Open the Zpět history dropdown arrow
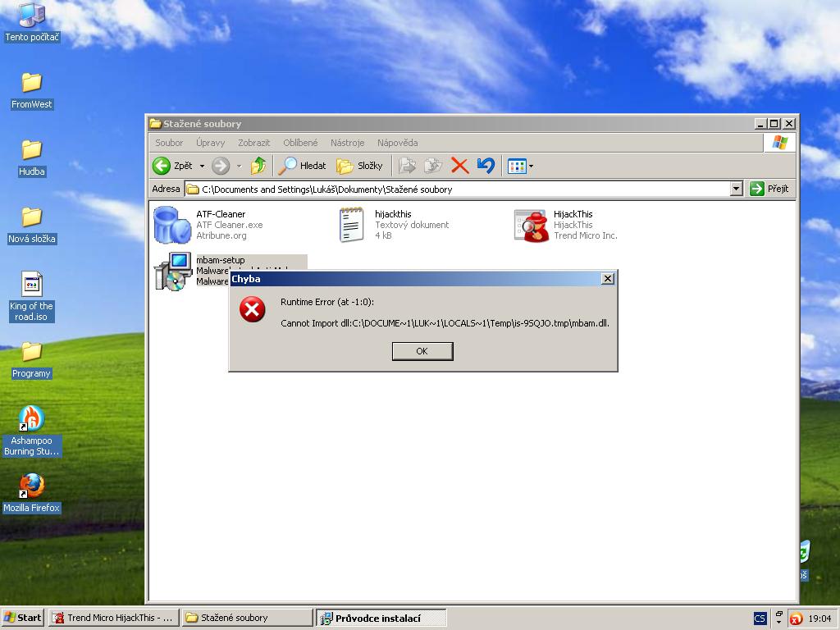This screenshot has width=840, height=630. (x=202, y=166)
